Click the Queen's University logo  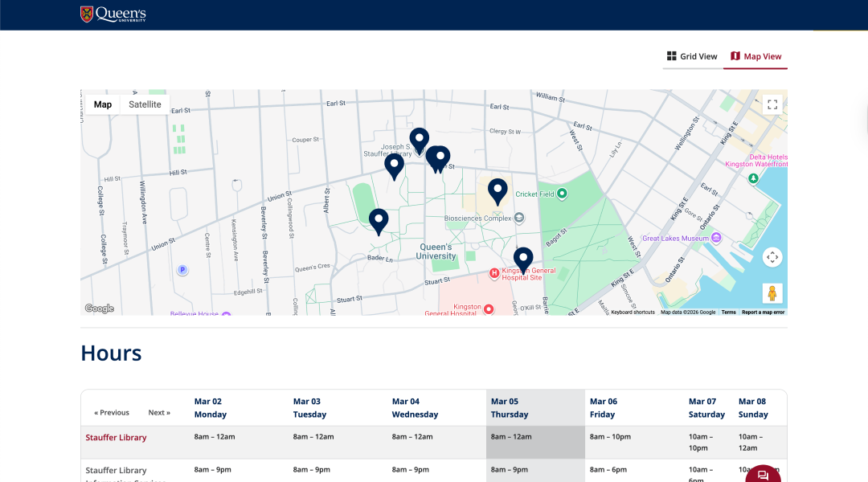[113, 14]
